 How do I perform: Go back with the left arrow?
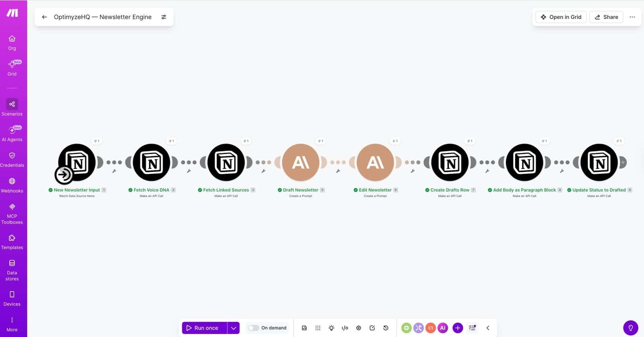[45, 17]
